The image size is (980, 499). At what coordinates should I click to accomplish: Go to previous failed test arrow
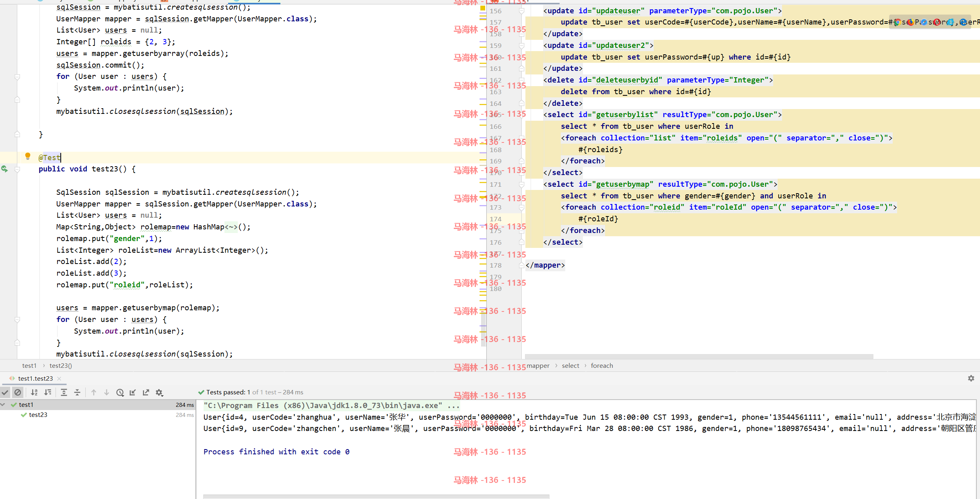(x=94, y=392)
